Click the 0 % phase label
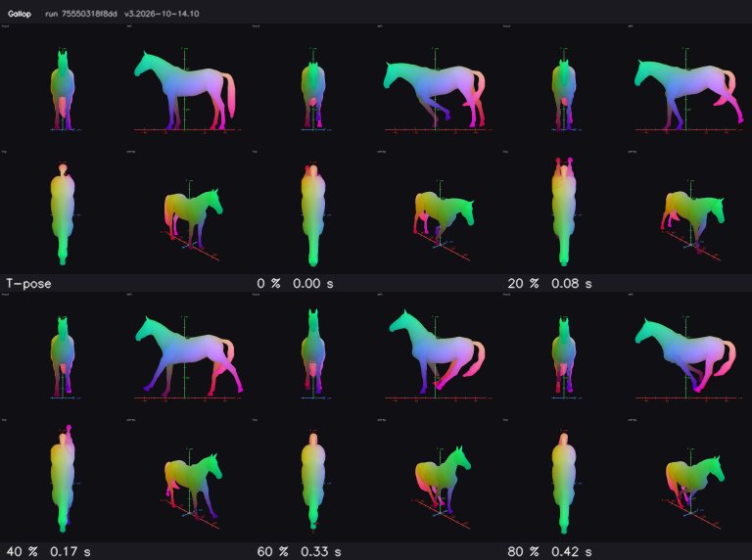 click(x=268, y=283)
